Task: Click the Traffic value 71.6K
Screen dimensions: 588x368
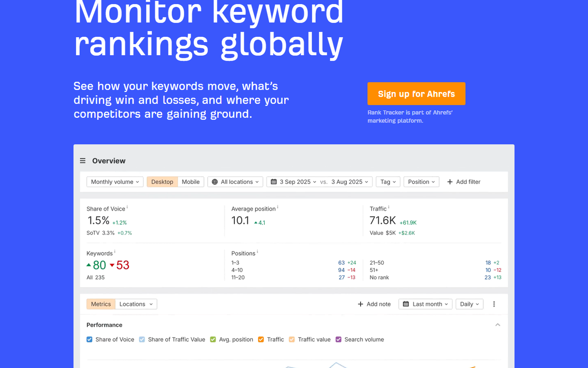Action: (x=383, y=220)
